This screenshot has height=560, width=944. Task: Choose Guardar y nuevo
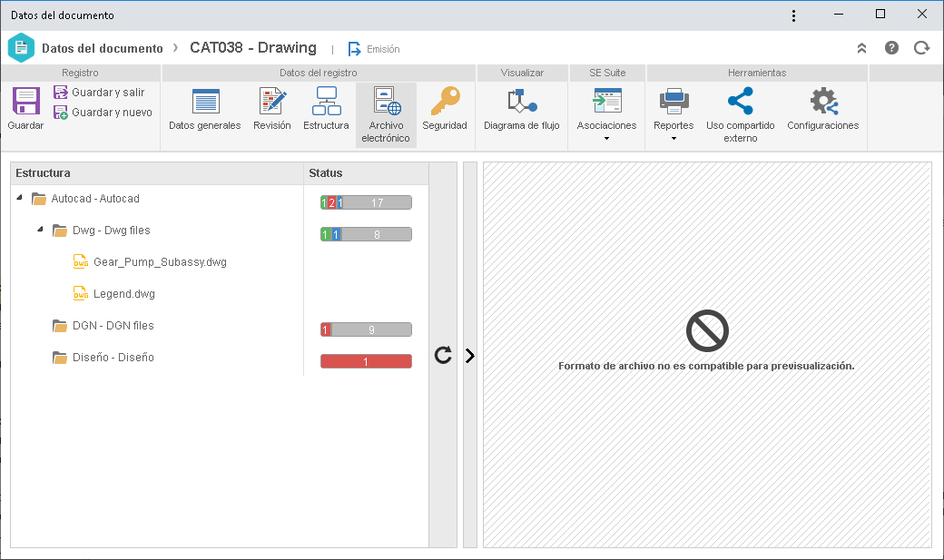coord(103,112)
